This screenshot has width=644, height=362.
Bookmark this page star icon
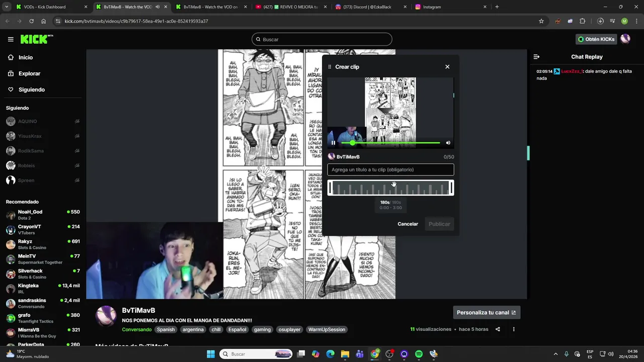(x=541, y=21)
